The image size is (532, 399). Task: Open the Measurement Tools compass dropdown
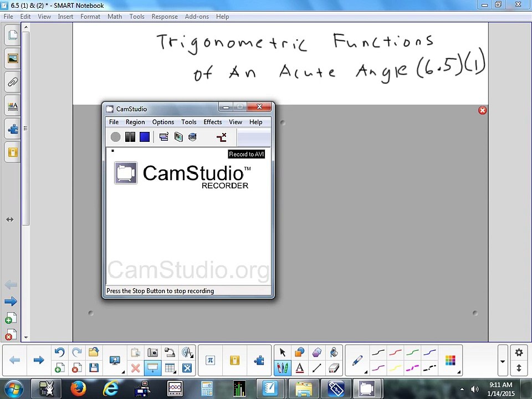click(x=187, y=352)
